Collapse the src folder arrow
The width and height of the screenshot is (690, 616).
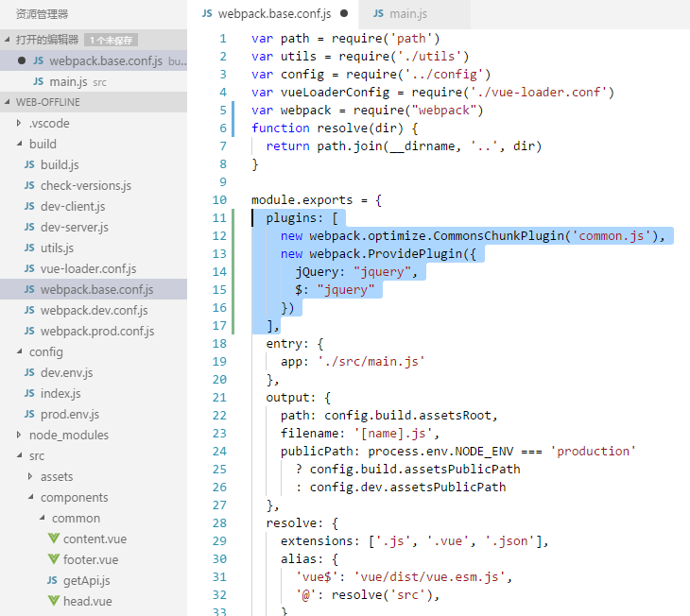pyautogui.click(x=19, y=455)
